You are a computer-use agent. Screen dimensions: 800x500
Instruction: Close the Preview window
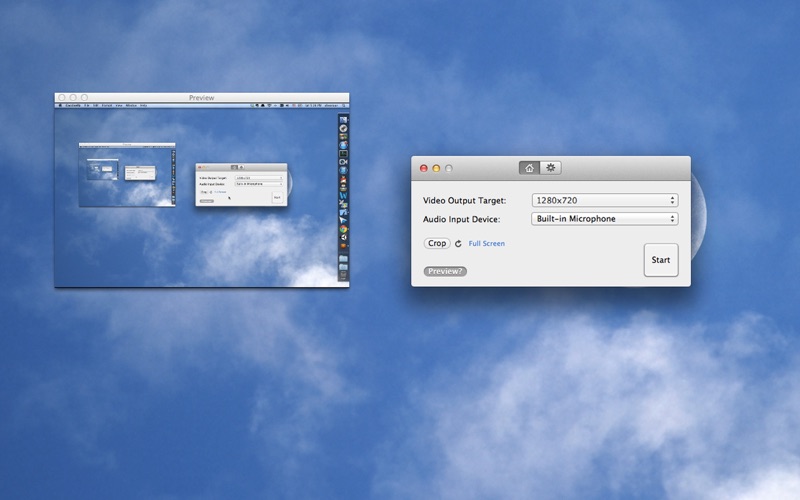click(x=62, y=97)
